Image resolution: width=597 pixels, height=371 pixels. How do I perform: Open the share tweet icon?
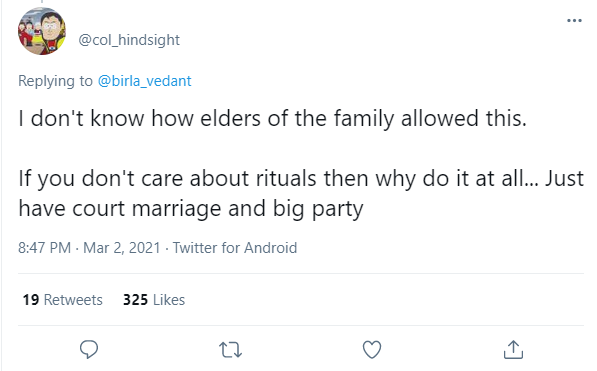pos(513,349)
